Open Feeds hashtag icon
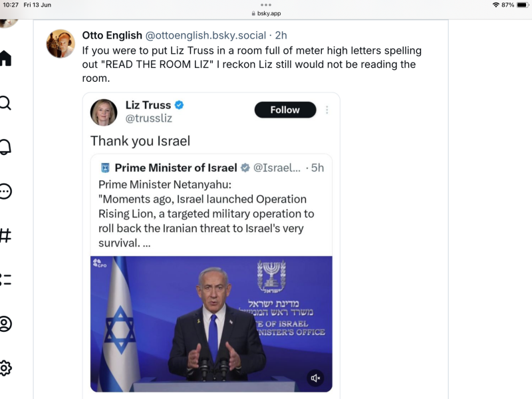The image size is (532, 399). (x=5, y=235)
